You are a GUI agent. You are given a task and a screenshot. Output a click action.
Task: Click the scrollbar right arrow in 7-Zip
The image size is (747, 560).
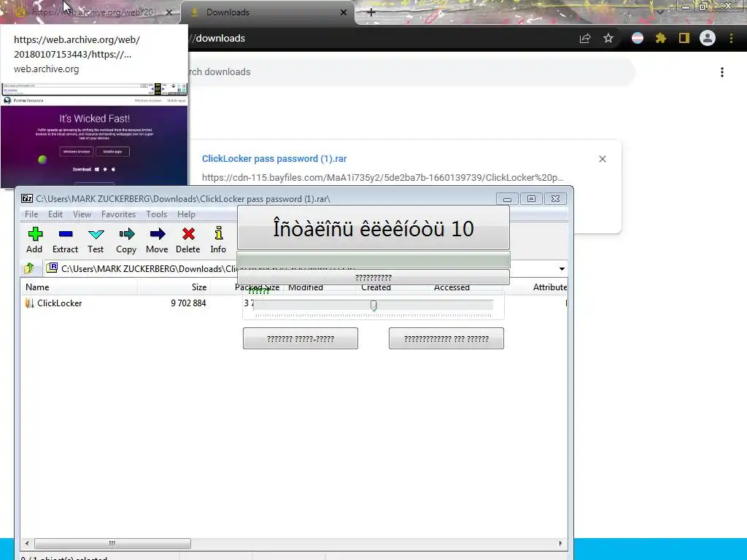[560, 543]
